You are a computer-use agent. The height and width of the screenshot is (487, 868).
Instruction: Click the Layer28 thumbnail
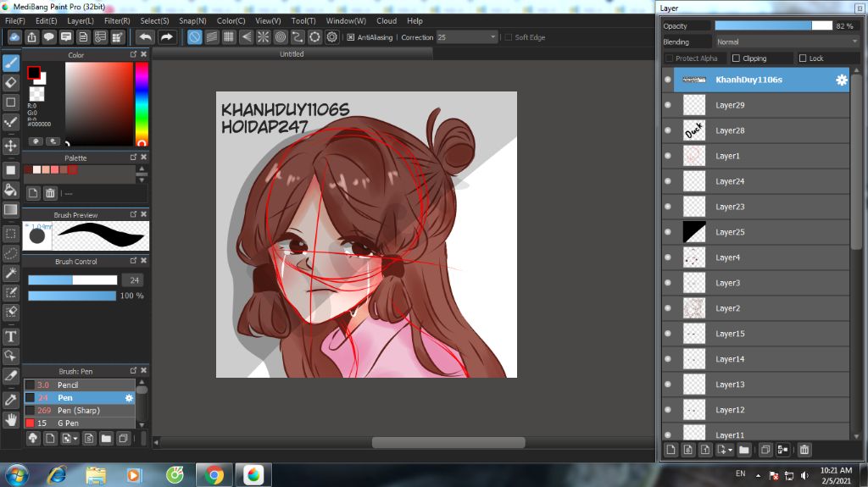(x=694, y=130)
